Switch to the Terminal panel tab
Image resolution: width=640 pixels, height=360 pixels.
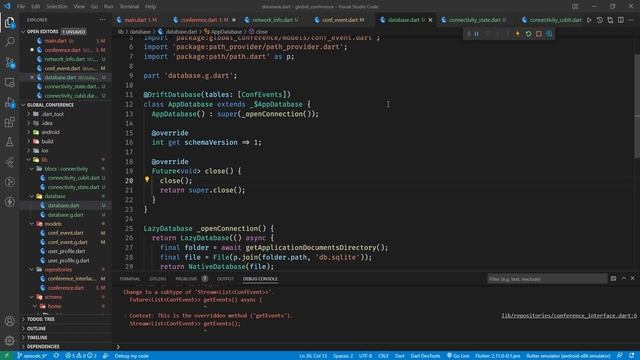tap(130, 279)
